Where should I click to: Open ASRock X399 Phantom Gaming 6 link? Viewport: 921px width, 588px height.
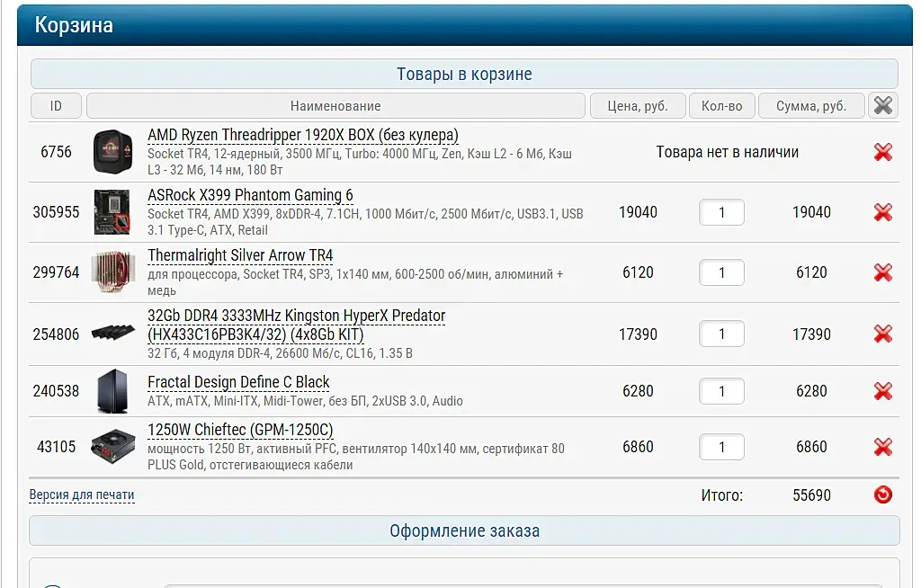point(250,195)
